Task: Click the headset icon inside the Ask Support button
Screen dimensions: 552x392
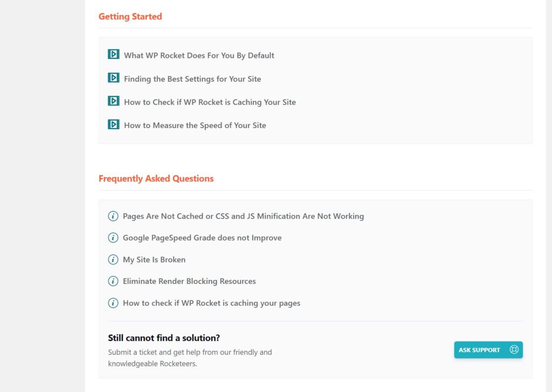Action: [x=513, y=349]
